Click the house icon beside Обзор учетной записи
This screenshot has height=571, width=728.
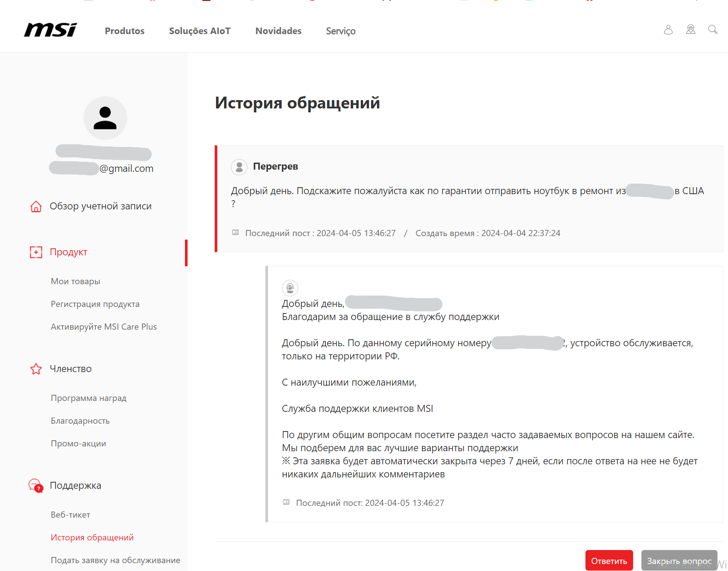36,206
